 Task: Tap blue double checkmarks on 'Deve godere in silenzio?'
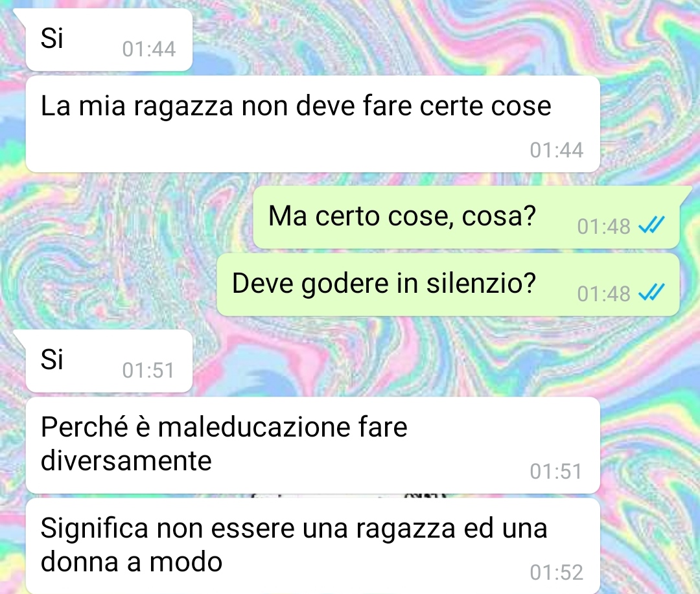651,292
